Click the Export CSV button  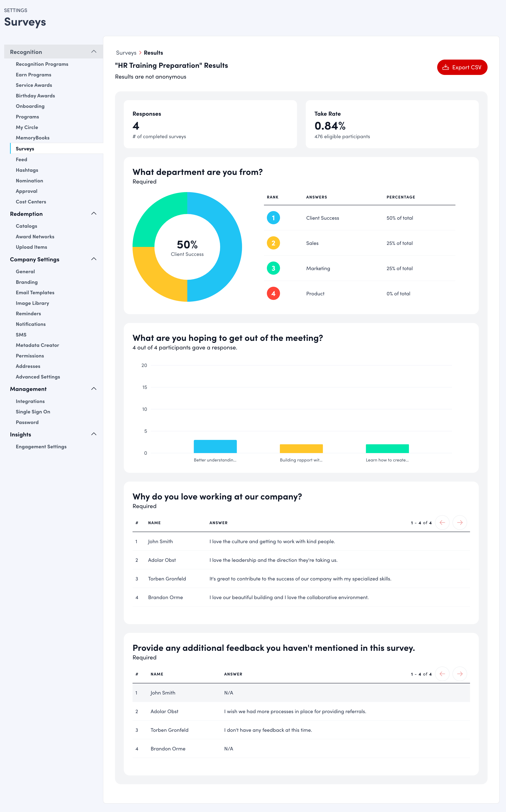tap(462, 67)
